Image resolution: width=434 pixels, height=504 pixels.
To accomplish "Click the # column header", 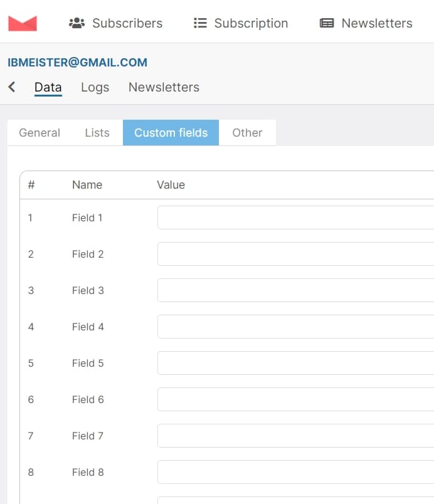I will 31,185.
